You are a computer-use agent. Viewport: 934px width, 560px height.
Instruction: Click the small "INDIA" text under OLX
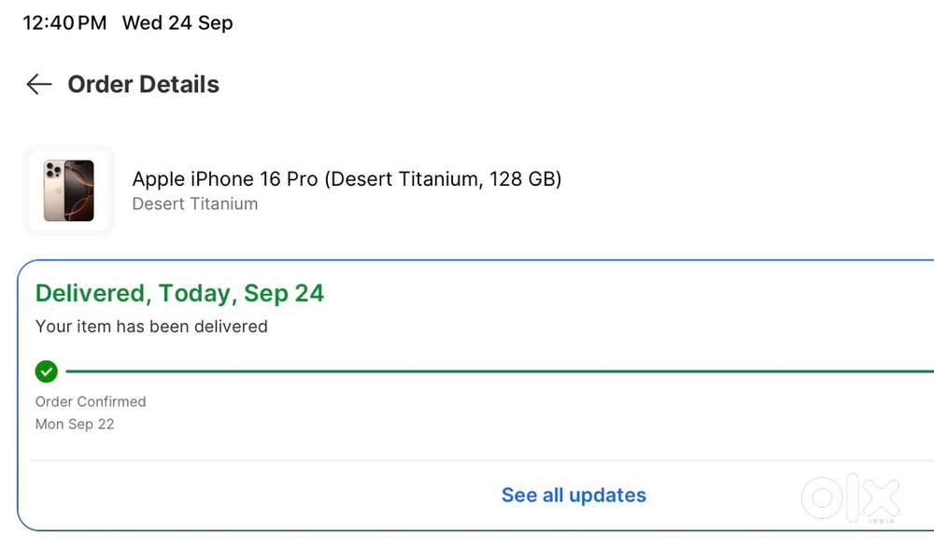tap(881, 520)
